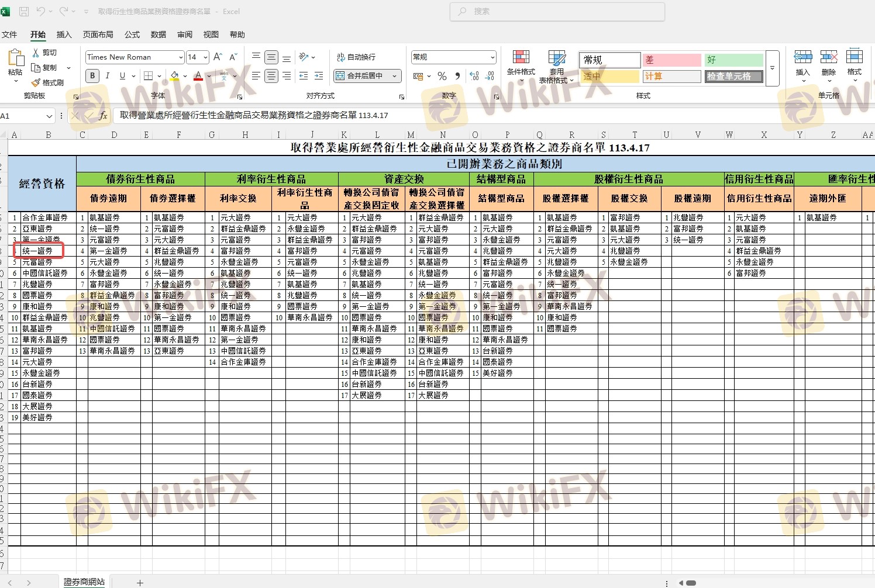Apply borders using the borders icon
Image resolution: width=875 pixels, height=588 pixels.
click(148, 75)
